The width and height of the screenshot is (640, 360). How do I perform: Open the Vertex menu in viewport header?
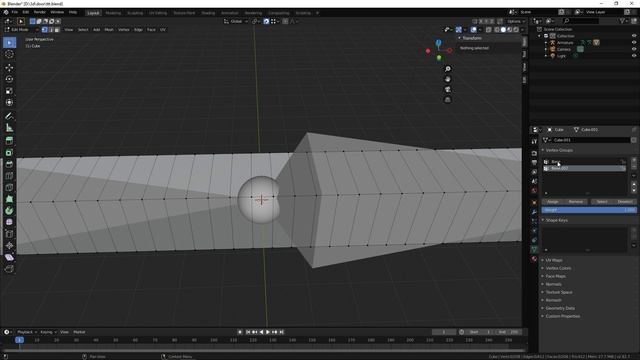pyautogui.click(x=124, y=30)
